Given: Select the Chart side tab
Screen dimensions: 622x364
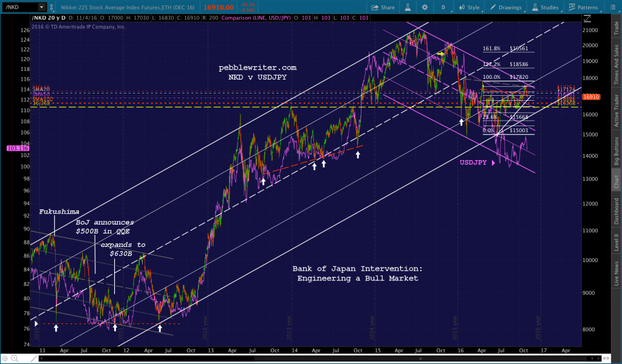Looking at the screenshot, I should 616,181.
